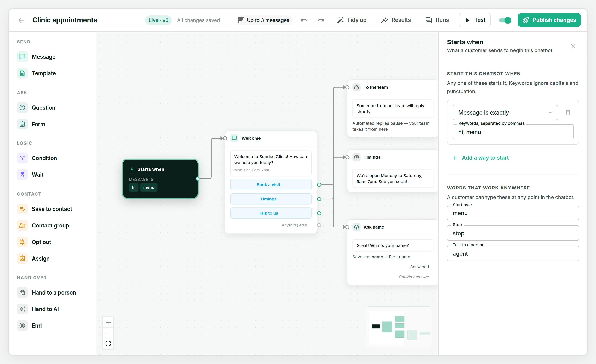
Task: Select the Template block icon
Action: coord(22,73)
